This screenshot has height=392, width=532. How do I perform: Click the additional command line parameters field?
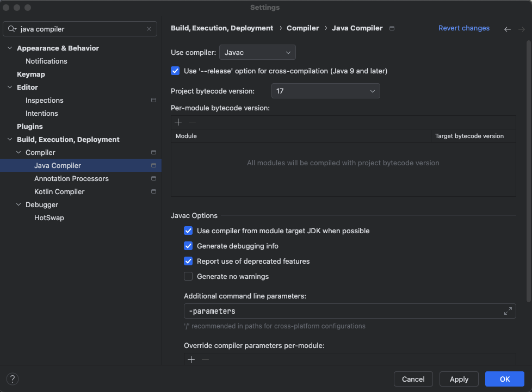coord(343,311)
